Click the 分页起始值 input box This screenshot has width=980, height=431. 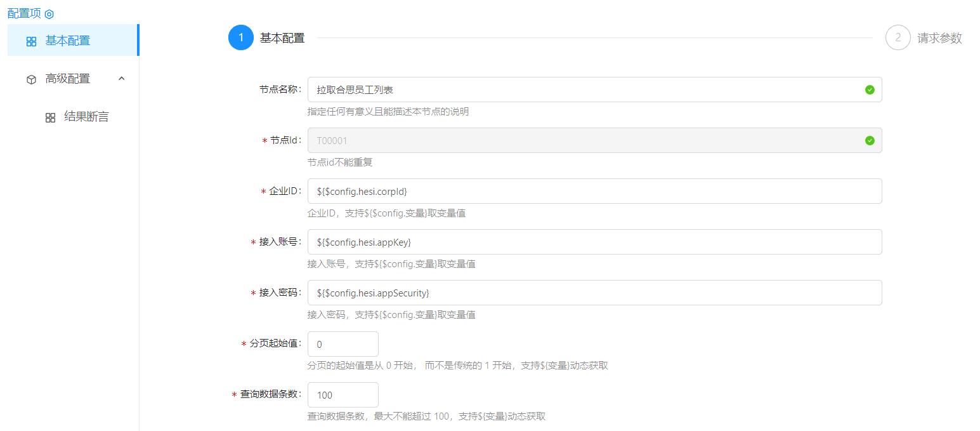click(x=343, y=344)
